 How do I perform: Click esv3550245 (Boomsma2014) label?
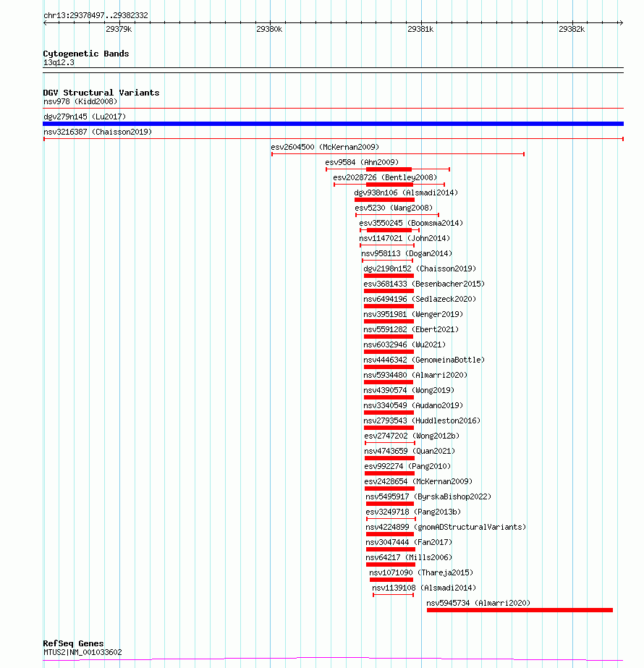click(411, 223)
